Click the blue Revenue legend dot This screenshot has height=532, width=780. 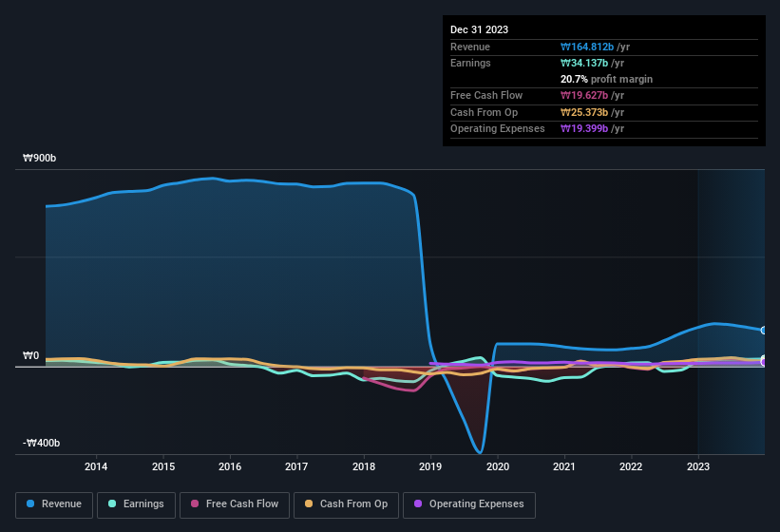coord(31,503)
